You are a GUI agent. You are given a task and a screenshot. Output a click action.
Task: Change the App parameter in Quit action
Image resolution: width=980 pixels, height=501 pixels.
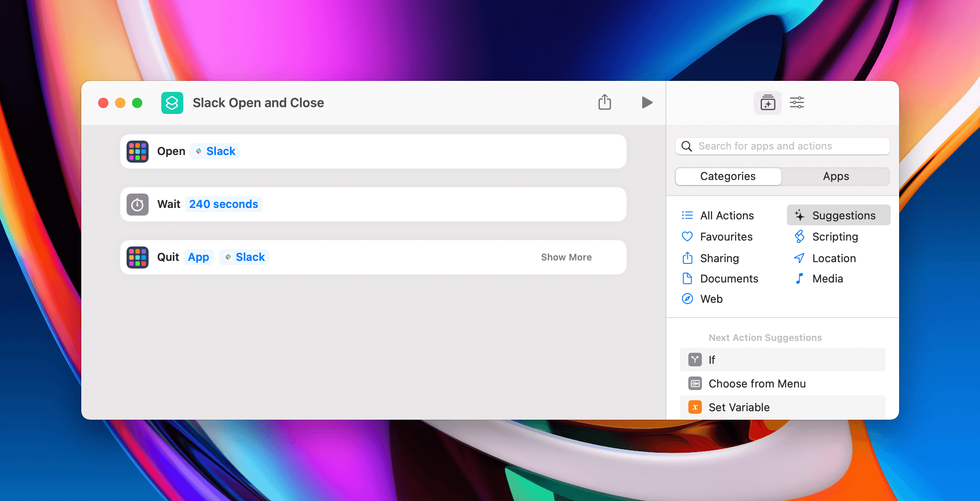(x=198, y=257)
